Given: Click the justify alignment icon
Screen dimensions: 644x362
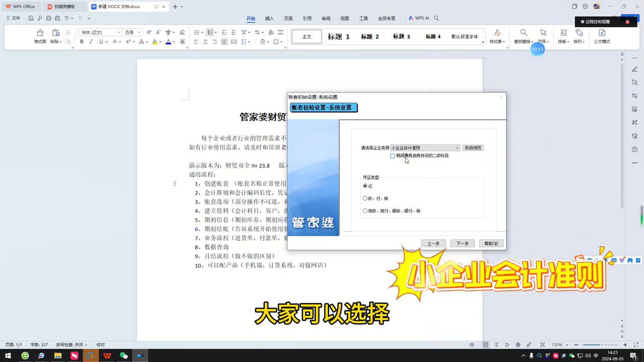Looking at the screenshot, I should (224, 42).
